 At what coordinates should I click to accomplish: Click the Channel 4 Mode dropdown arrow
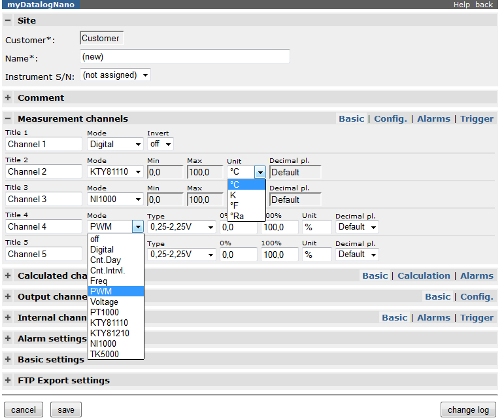click(x=138, y=227)
